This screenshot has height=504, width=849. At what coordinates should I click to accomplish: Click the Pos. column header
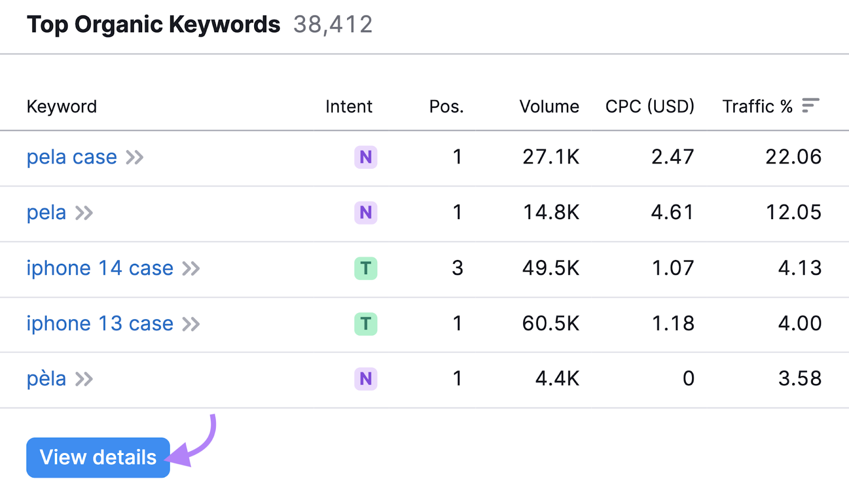446,107
